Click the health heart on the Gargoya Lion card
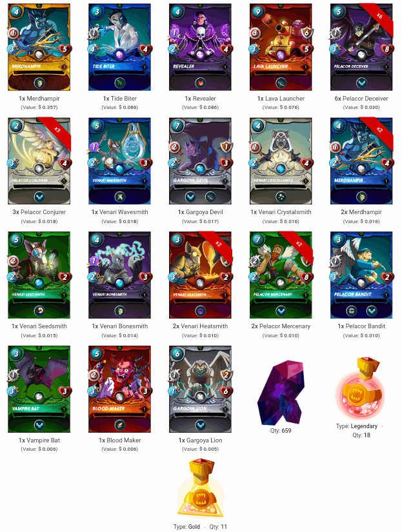This screenshot has height=532, width=402. [x=226, y=391]
